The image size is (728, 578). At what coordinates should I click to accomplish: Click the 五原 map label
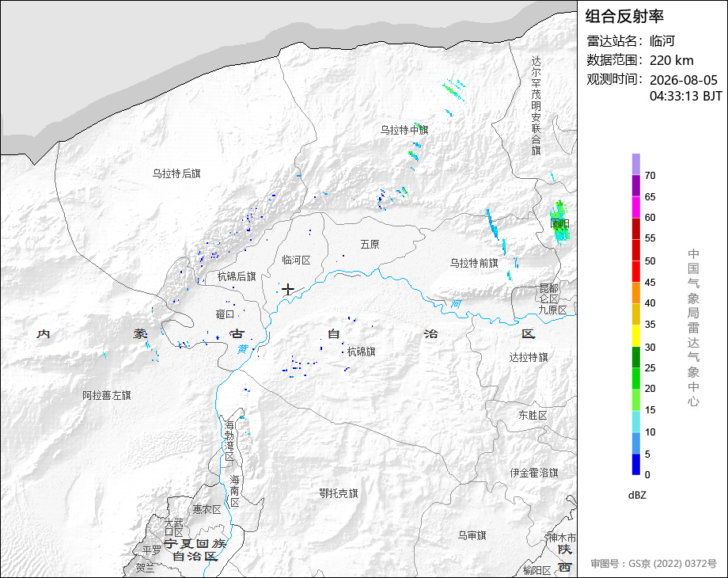pos(370,244)
